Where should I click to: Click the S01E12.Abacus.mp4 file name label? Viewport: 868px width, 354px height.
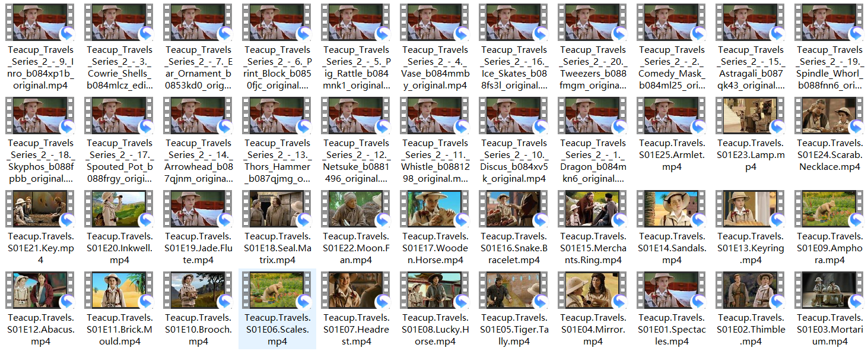pyautogui.click(x=40, y=330)
